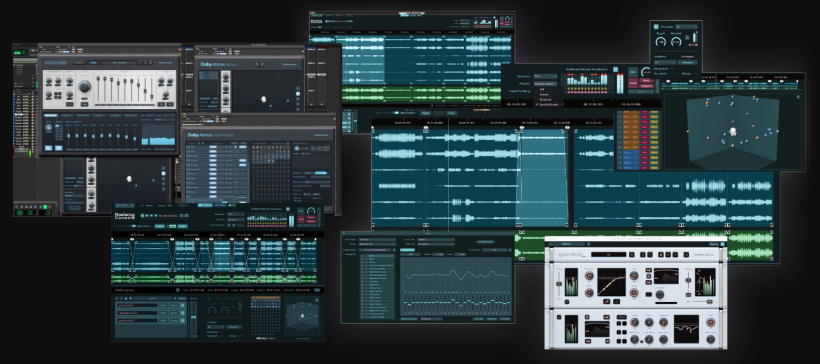The height and width of the screenshot is (364, 820).
Task: Choose Stereo in the Phones menu
Action: (544, 95)
